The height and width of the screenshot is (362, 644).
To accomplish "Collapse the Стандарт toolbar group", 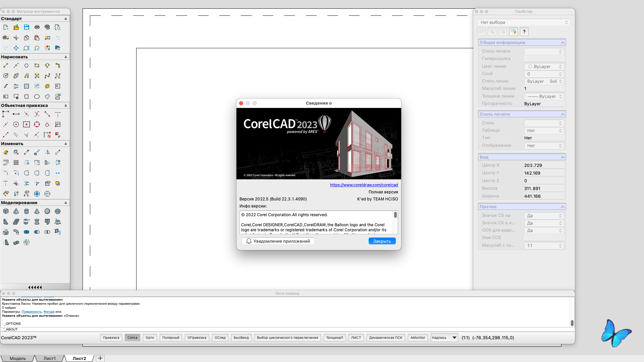I will coord(66,18).
